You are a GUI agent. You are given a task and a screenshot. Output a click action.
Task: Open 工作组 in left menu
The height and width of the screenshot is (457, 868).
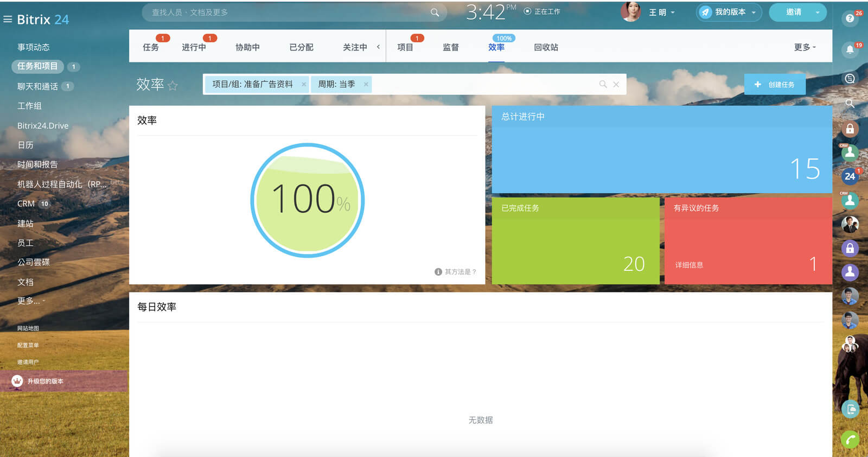click(x=29, y=106)
